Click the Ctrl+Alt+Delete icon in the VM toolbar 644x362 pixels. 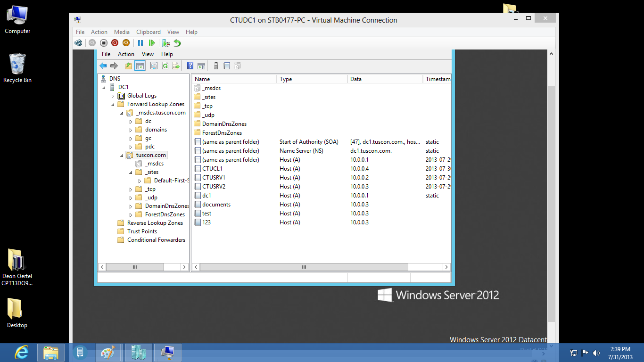pyautogui.click(x=78, y=43)
